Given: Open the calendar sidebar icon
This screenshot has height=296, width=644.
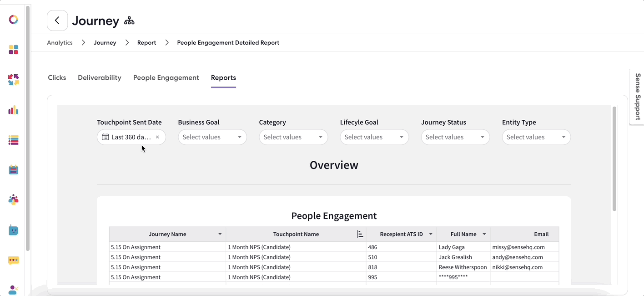Looking at the screenshot, I should click(x=13, y=170).
